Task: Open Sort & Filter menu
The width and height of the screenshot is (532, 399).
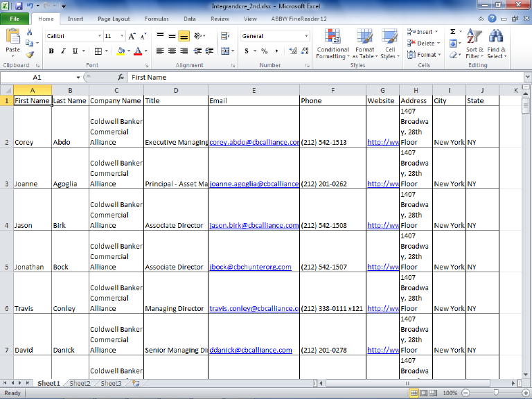Action: tap(475, 44)
